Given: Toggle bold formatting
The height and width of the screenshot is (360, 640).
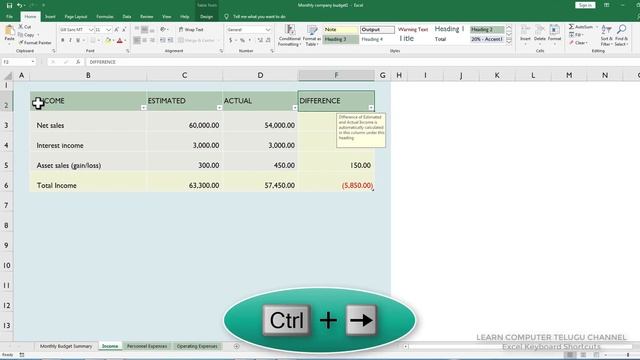Looking at the screenshot, I should point(62,40).
